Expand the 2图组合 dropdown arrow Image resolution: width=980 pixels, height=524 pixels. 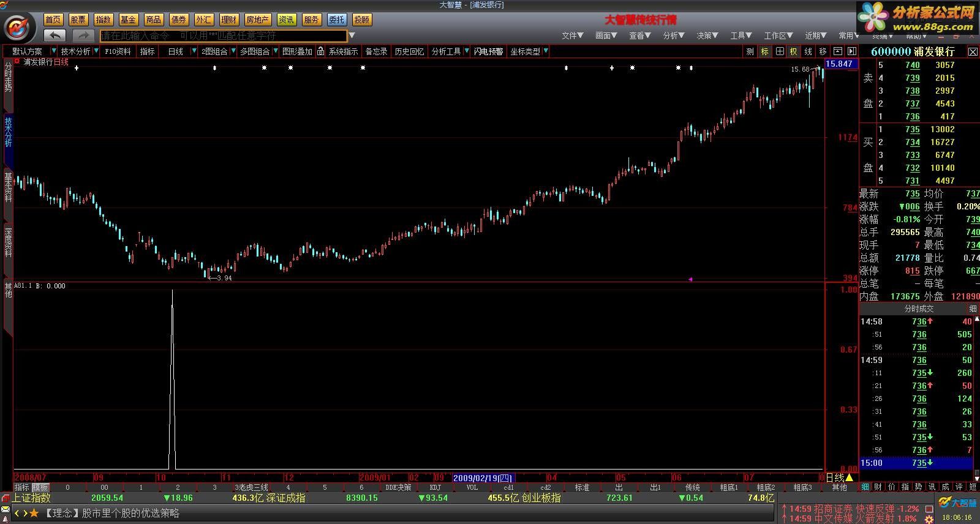232,51
